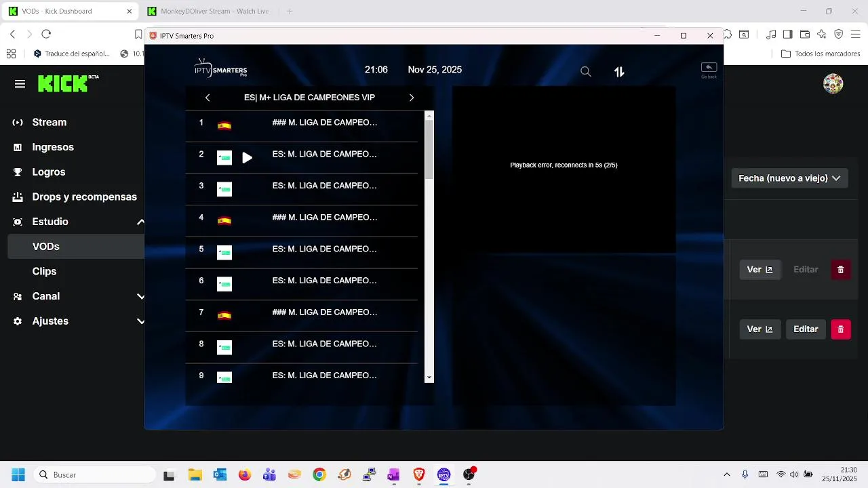Image resolution: width=868 pixels, height=488 pixels.
Task: Close the VODs - Kick Dashboard tab
Action: coord(130,12)
